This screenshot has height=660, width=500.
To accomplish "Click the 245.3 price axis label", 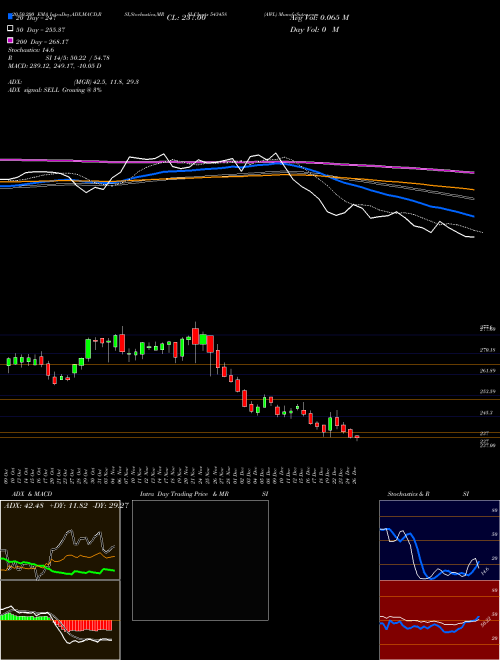I will 486,413.
